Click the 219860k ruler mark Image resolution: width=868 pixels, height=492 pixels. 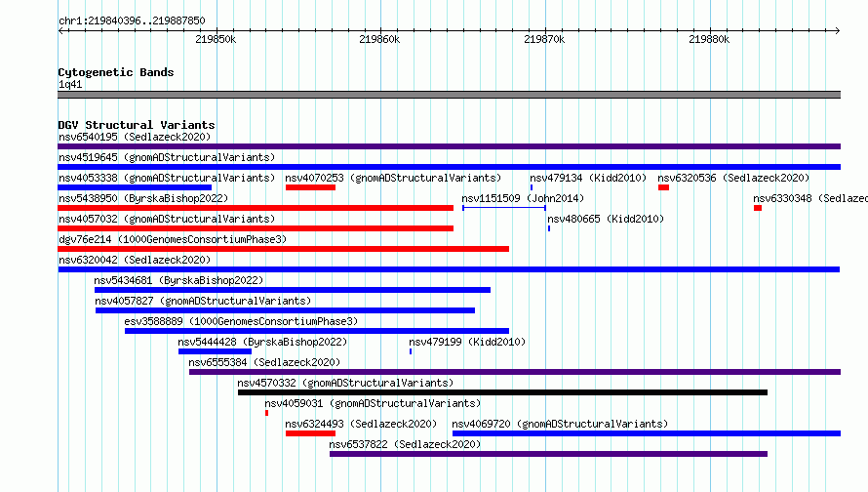[x=379, y=39]
